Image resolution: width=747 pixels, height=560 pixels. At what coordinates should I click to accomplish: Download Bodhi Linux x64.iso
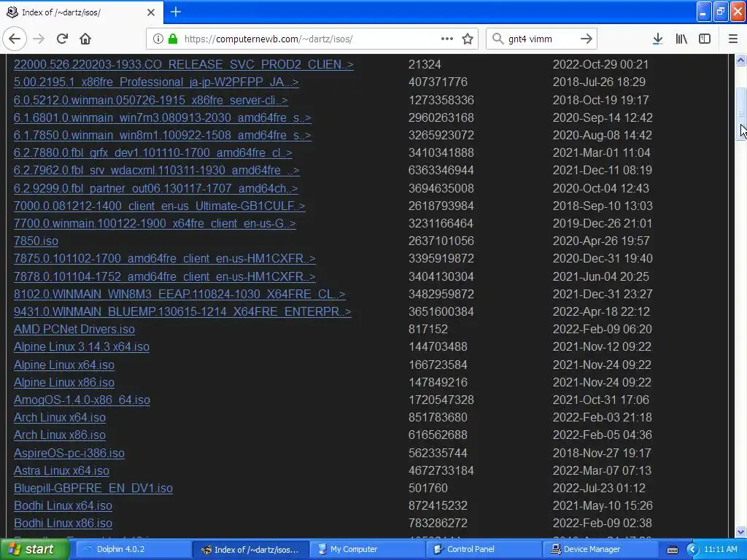(x=63, y=506)
